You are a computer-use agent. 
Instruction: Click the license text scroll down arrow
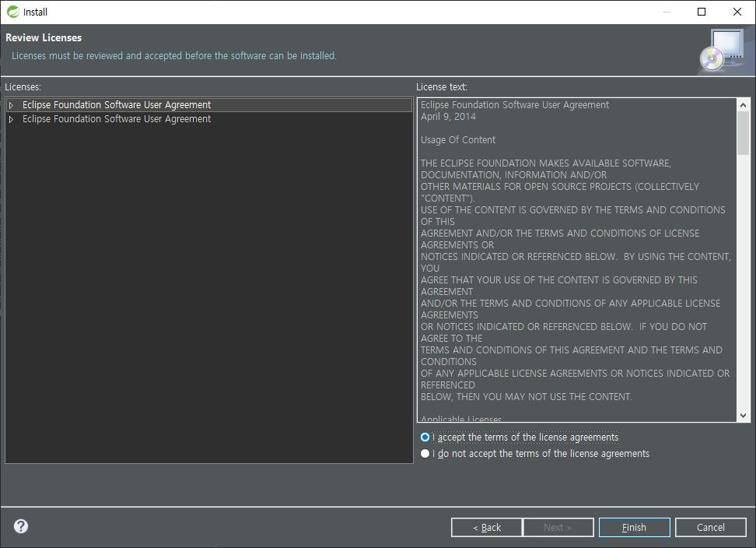tap(743, 416)
